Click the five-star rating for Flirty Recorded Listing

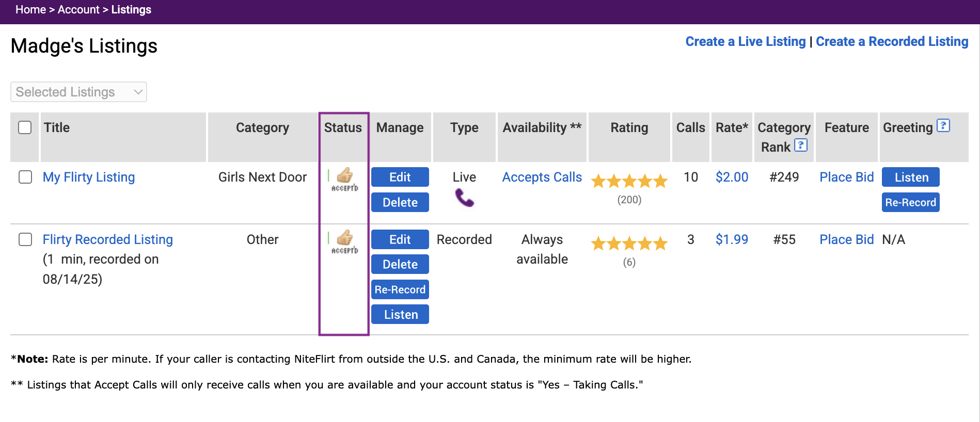(629, 243)
